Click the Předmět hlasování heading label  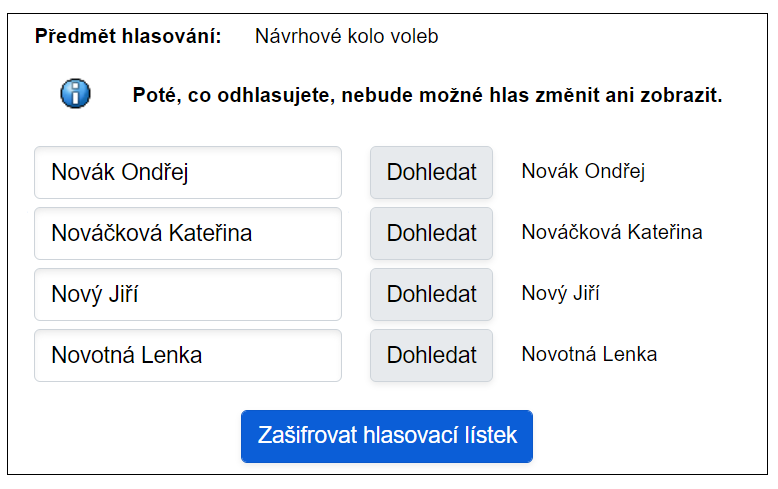pos(128,37)
